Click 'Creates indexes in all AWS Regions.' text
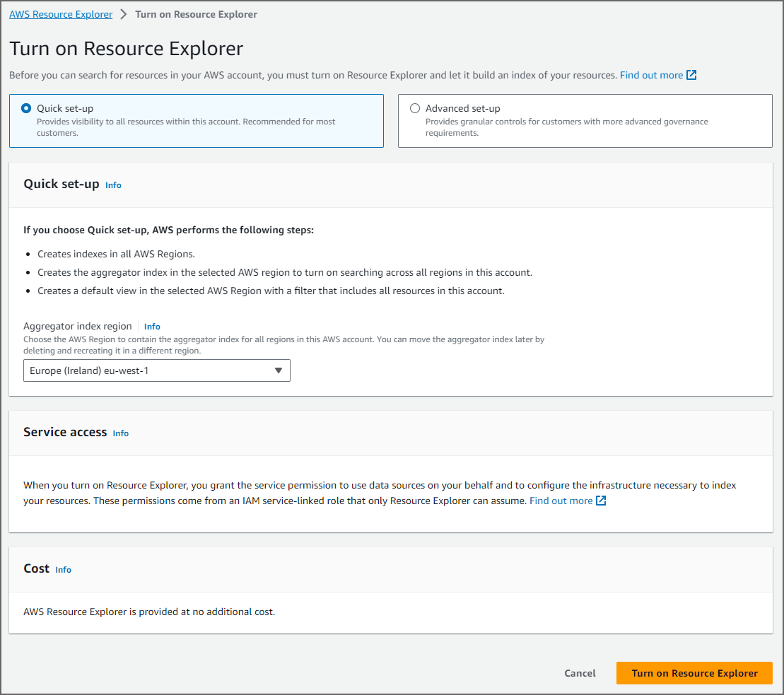The image size is (784, 695). coord(116,254)
